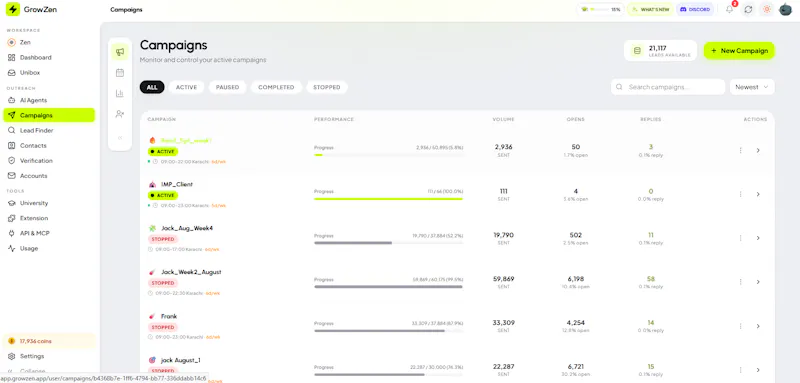
Task: Click the refresh sync icon
Action: pyautogui.click(x=748, y=9)
